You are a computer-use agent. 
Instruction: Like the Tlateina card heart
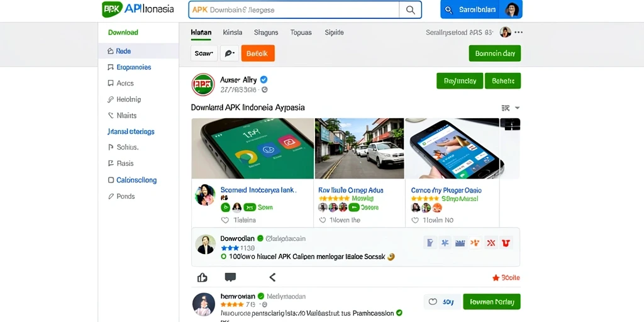point(225,220)
